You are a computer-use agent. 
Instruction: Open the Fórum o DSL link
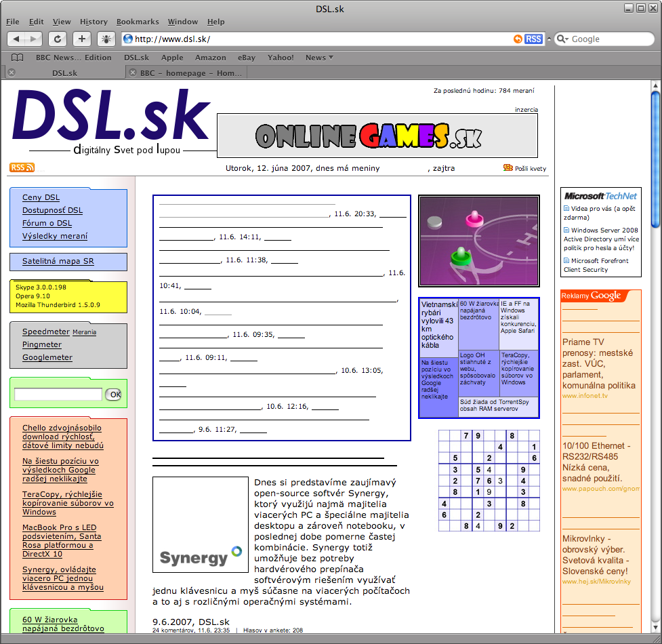coord(47,223)
